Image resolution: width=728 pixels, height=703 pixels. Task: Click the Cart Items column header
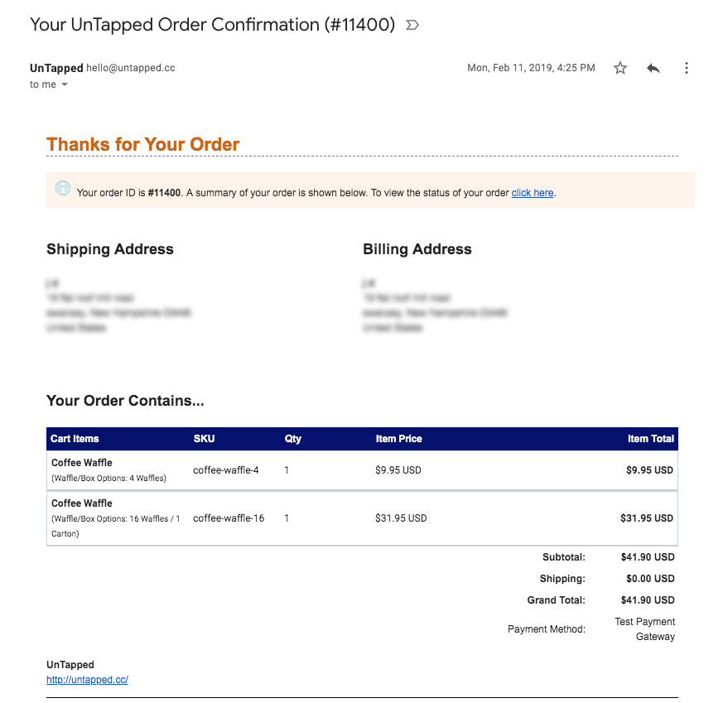(75, 439)
